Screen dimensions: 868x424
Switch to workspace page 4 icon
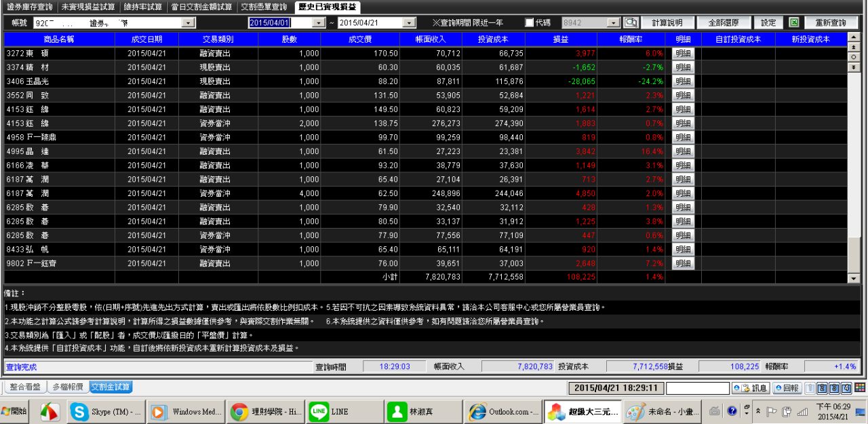pos(846,388)
